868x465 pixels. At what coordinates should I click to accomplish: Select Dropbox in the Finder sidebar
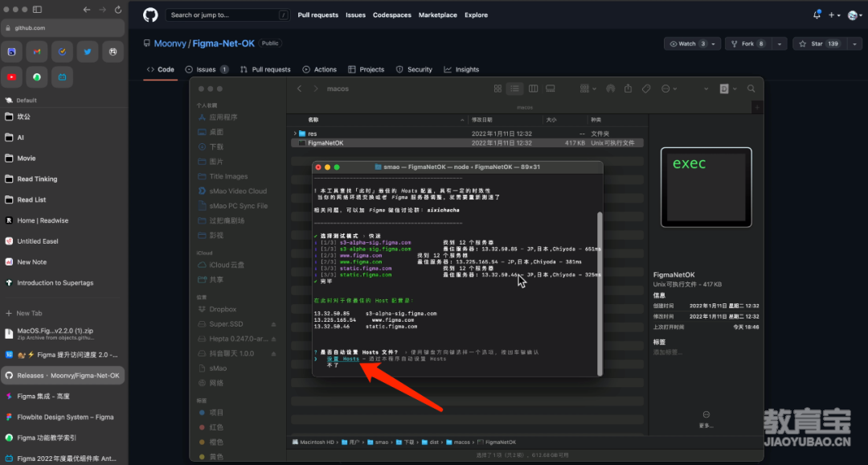(x=223, y=309)
